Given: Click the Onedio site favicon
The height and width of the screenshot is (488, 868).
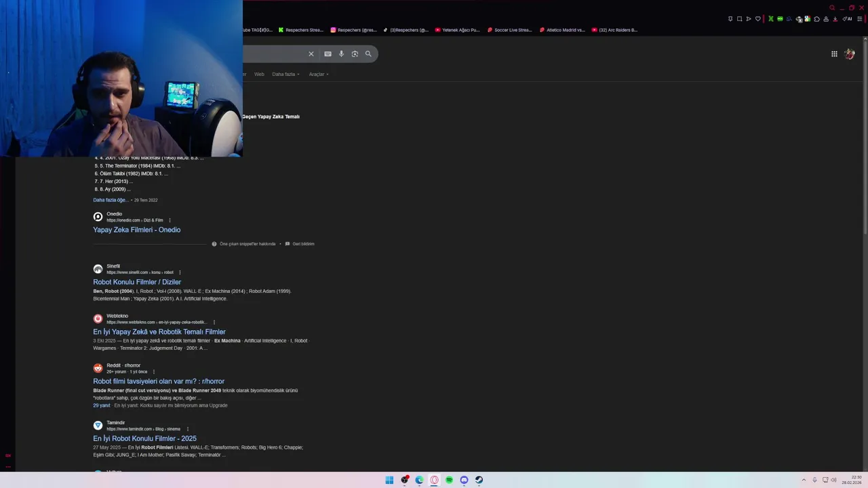Looking at the screenshot, I should click(x=98, y=217).
